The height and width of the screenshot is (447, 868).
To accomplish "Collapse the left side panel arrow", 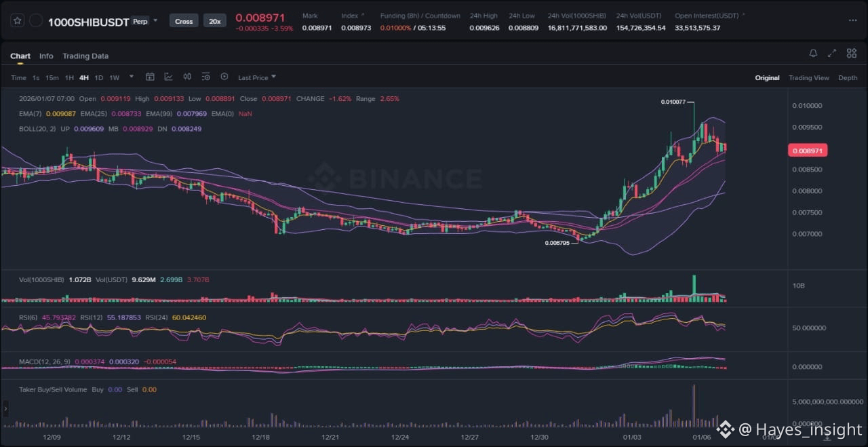I will [x=6, y=409].
